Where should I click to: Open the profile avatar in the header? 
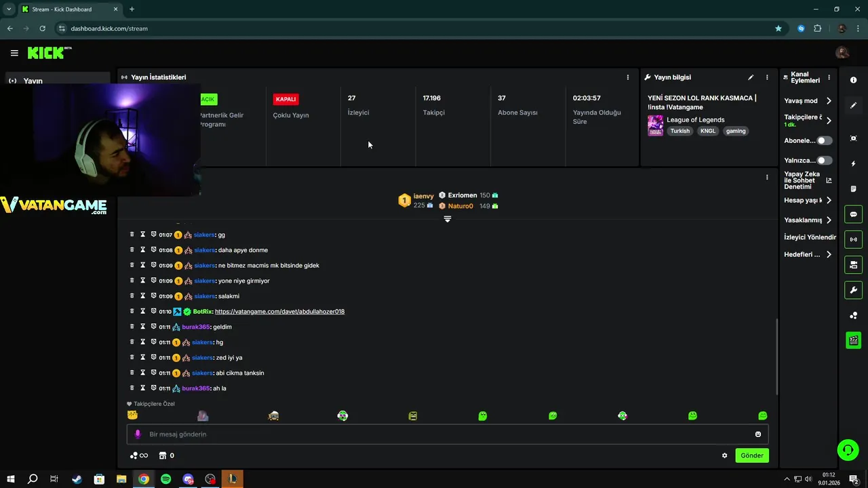click(842, 53)
